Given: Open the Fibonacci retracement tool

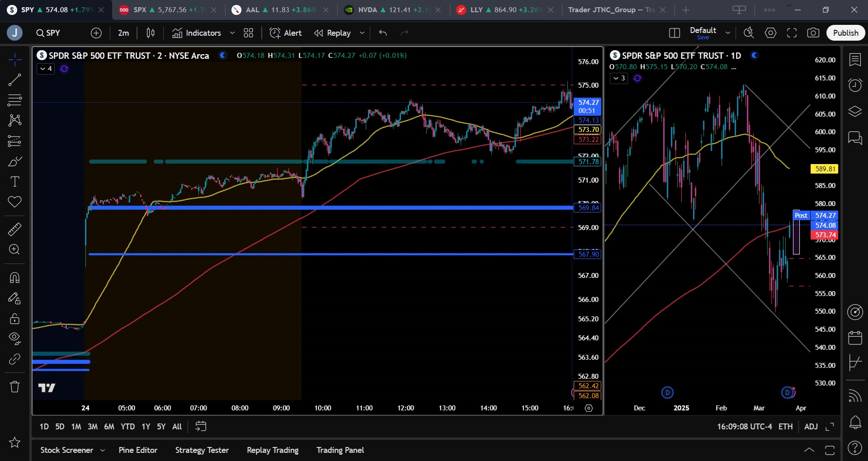Looking at the screenshot, I should (14, 100).
